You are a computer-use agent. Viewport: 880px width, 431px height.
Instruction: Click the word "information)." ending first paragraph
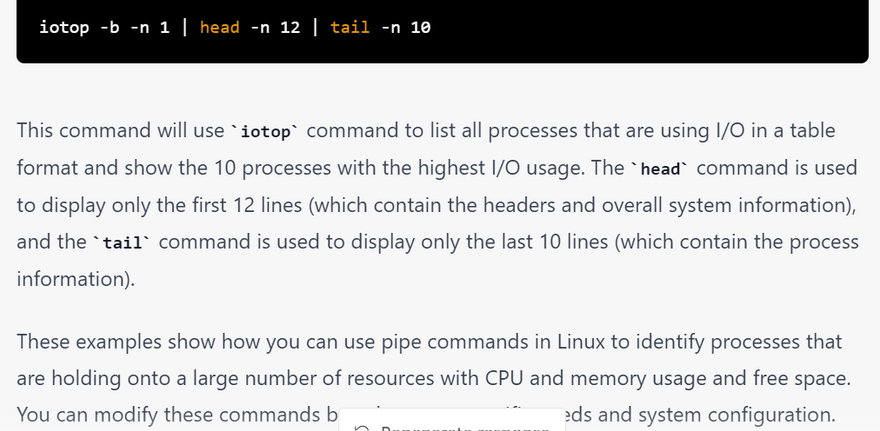point(75,279)
